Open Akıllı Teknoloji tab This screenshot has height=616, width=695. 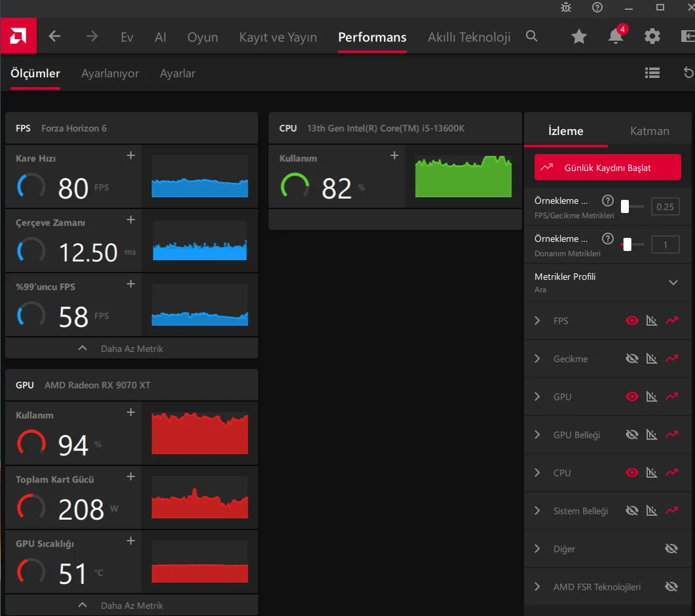469,37
